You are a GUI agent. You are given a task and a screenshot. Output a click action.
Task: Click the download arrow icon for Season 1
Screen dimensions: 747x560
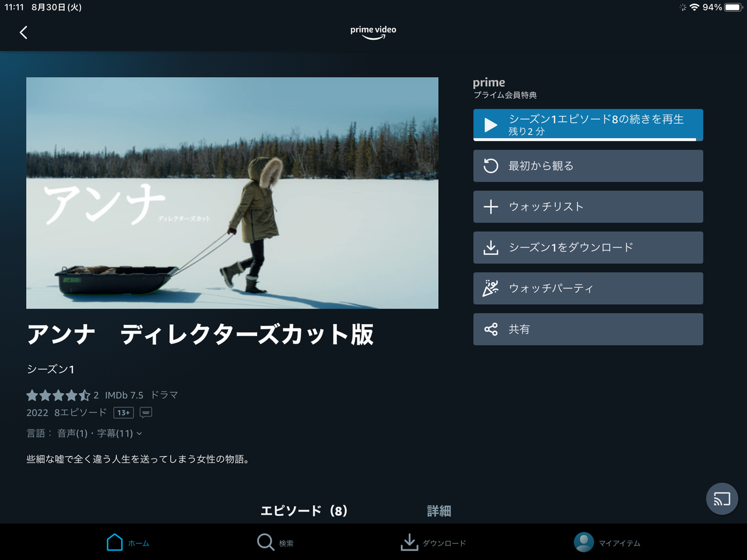[491, 248]
